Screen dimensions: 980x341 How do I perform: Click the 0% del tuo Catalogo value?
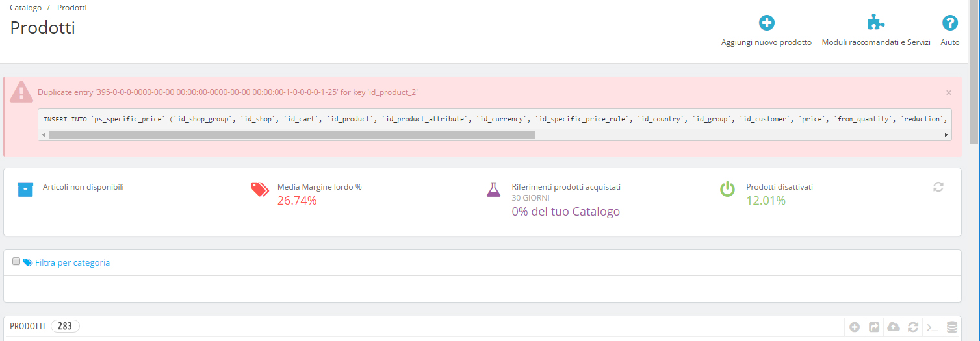click(x=565, y=212)
